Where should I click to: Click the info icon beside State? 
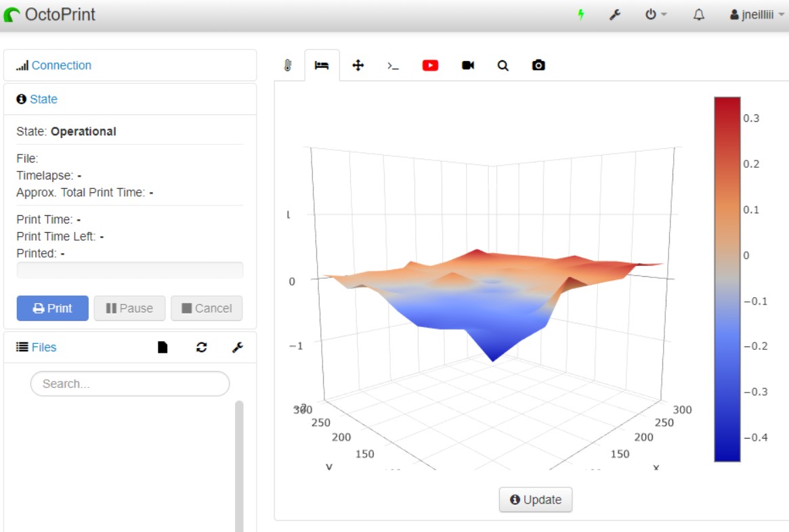[21, 99]
